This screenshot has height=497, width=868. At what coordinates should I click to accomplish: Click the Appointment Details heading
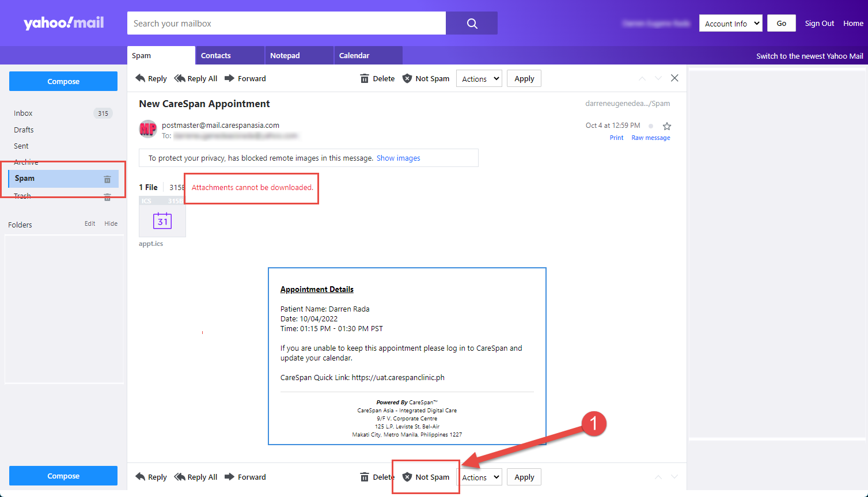click(317, 289)
